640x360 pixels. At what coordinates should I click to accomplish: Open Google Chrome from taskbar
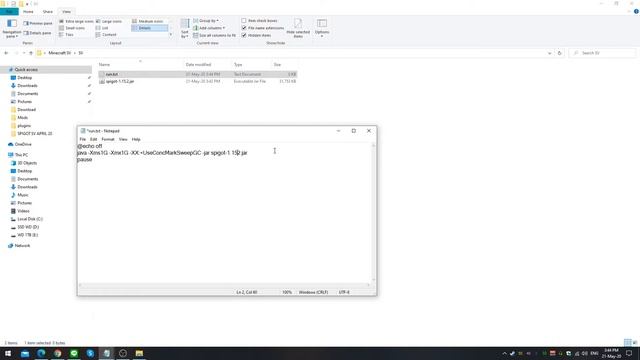click(58, 353)
